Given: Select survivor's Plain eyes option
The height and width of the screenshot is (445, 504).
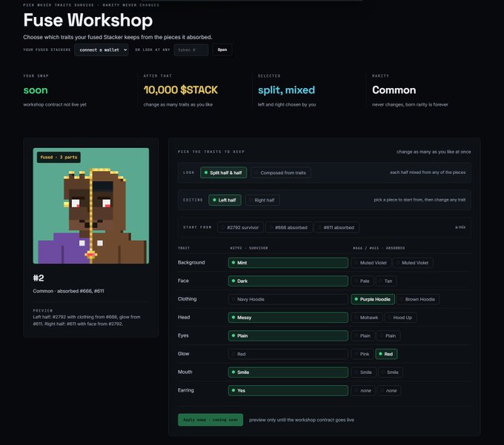Looking at the screenshot, I should tap(288, 336).
